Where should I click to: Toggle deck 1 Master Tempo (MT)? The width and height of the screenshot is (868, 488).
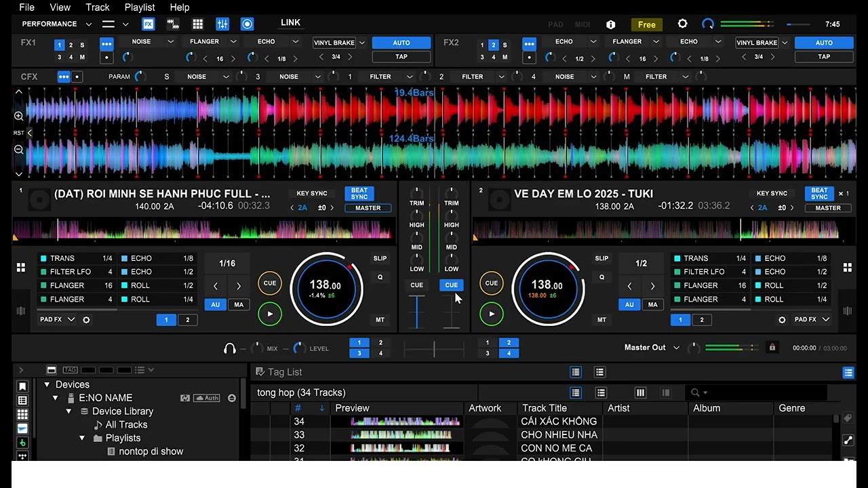(x=380, y=320)
